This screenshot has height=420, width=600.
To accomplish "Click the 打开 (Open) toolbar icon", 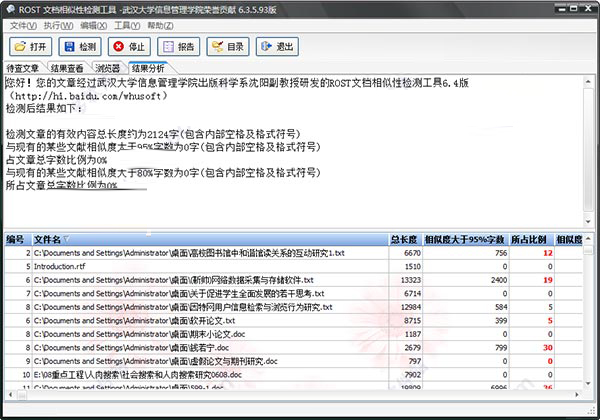I will 30,46.
